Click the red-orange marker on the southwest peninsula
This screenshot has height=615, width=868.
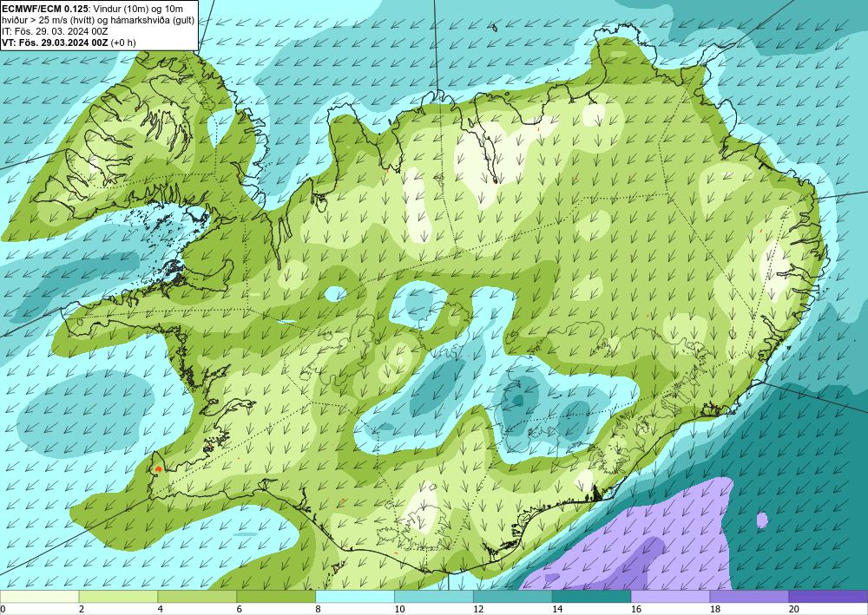tap(158, 468)
